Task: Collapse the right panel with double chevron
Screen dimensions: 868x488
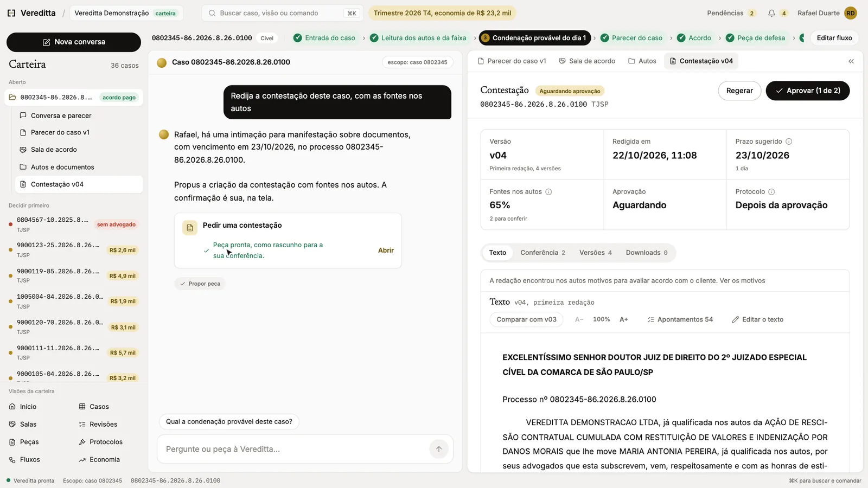Action: [x=851, y=61]
